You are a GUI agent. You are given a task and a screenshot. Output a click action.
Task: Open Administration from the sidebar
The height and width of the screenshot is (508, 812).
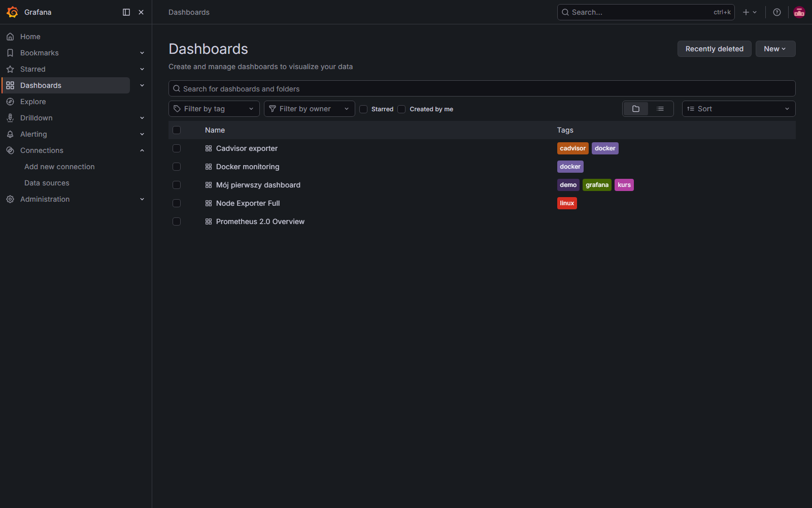pos(45,199)
